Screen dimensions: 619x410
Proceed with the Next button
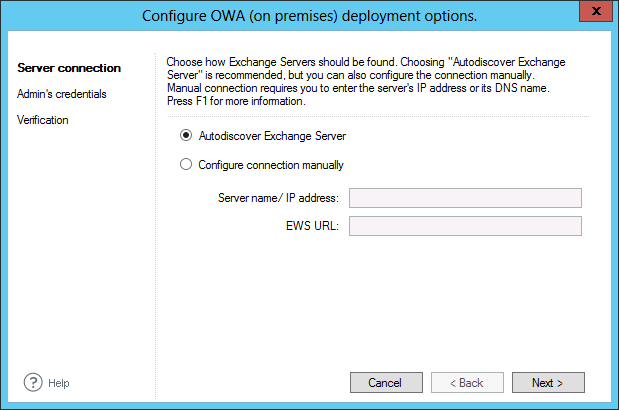tap(548, 382)
